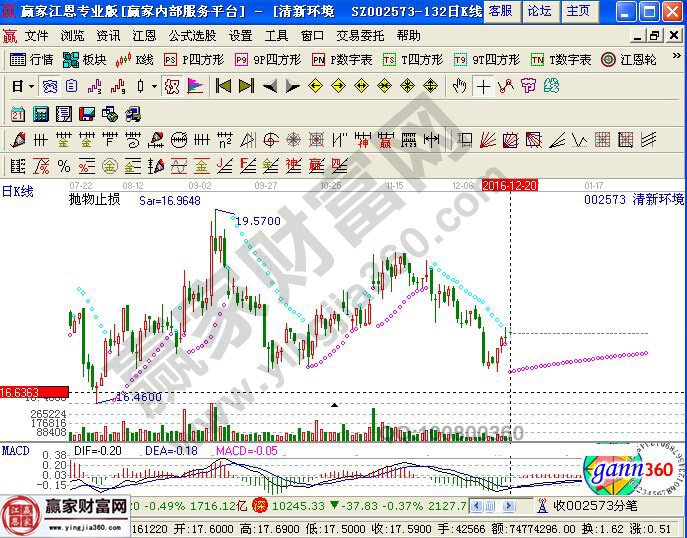
Task: Open the 行情 quotes view
Action: pos(32,60)
